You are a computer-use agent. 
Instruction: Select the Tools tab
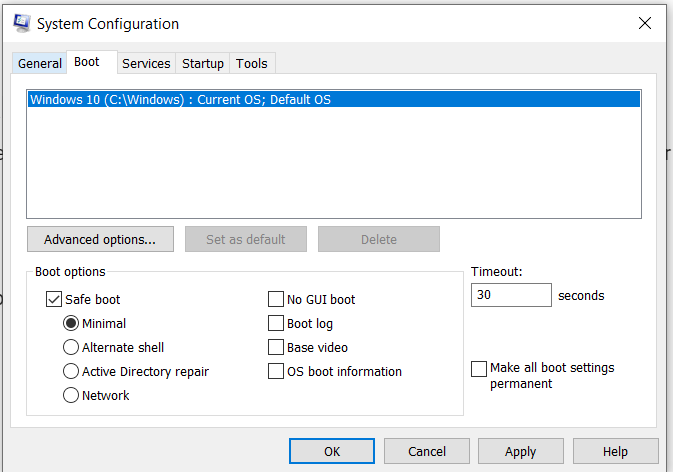point(251,63)
